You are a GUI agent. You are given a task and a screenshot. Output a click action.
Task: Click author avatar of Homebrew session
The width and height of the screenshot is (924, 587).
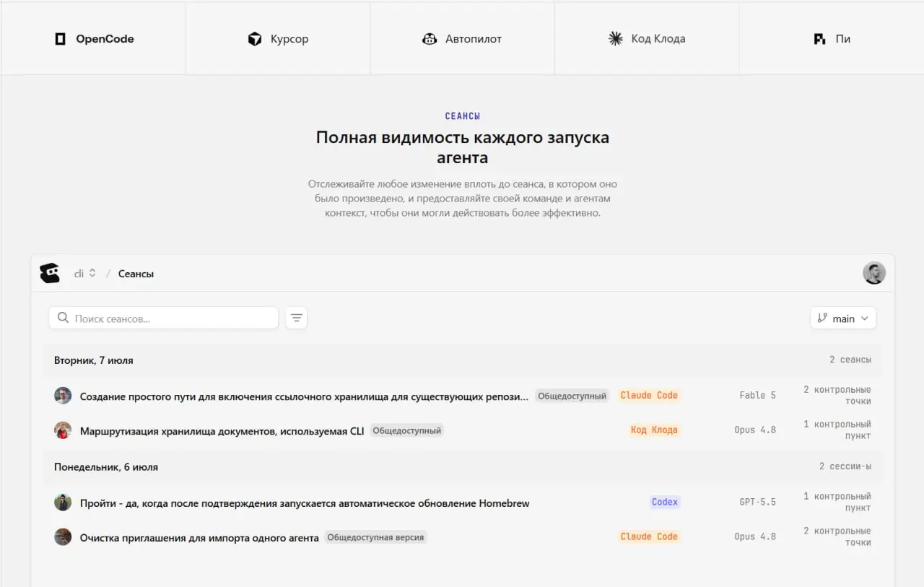63,503
